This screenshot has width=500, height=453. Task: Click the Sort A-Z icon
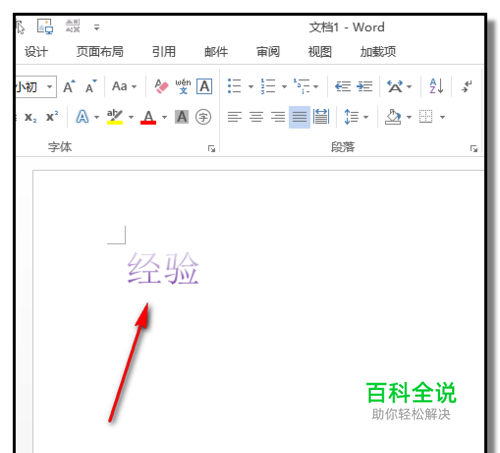pyautogui.click(x=436, y=86)
